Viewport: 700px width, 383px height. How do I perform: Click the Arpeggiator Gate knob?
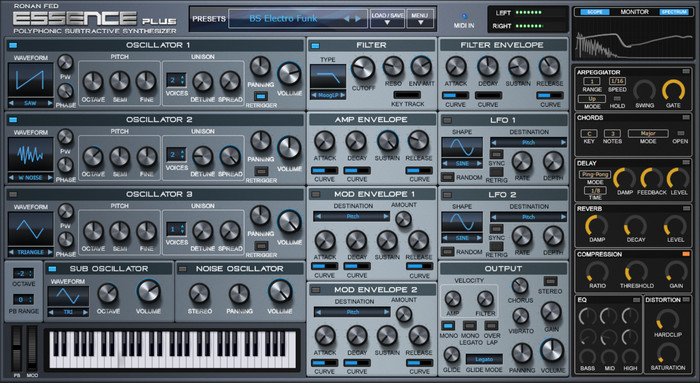[673, 91]
